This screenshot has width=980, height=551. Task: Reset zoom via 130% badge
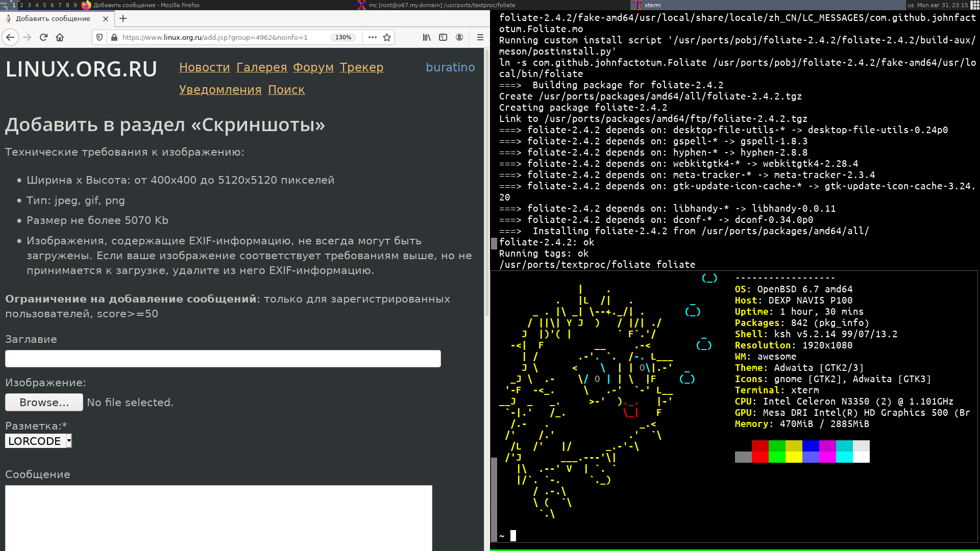pos(343,37)
